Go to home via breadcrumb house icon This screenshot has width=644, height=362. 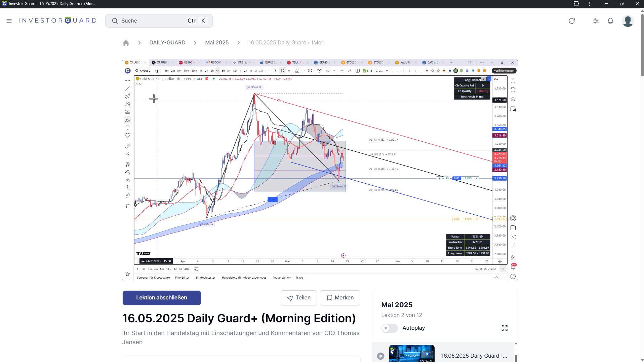pos(126,43)
